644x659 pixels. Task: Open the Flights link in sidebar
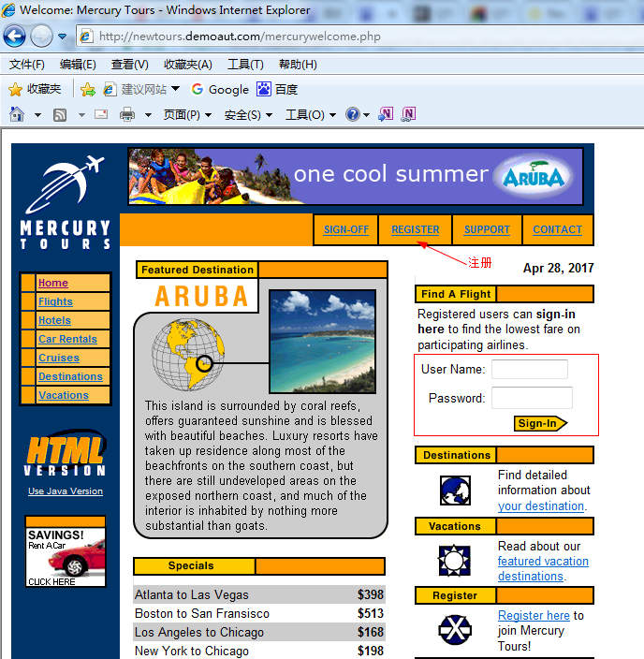click(55, 301)
